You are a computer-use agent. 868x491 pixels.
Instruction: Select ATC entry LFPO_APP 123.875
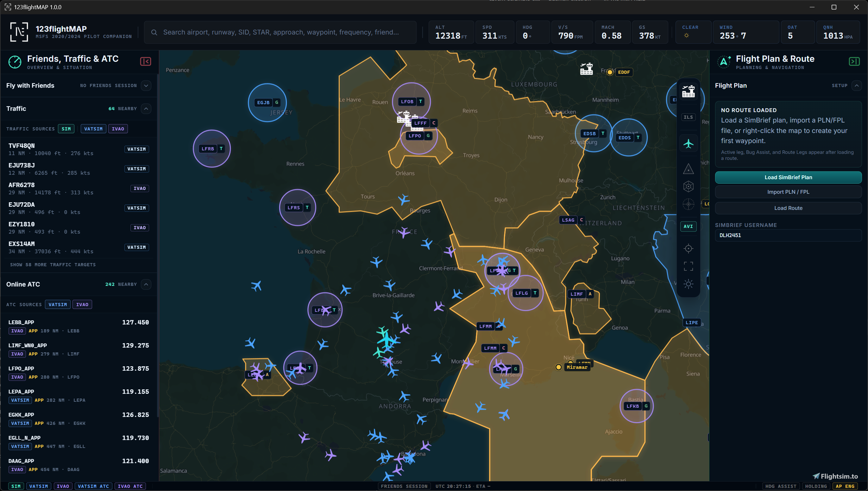79,373
